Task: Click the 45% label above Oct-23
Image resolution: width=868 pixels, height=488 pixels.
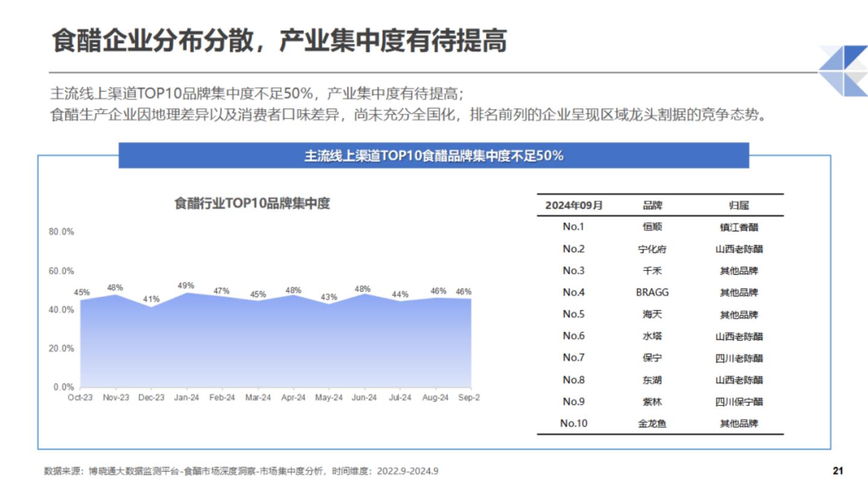Action: (82, 292)
